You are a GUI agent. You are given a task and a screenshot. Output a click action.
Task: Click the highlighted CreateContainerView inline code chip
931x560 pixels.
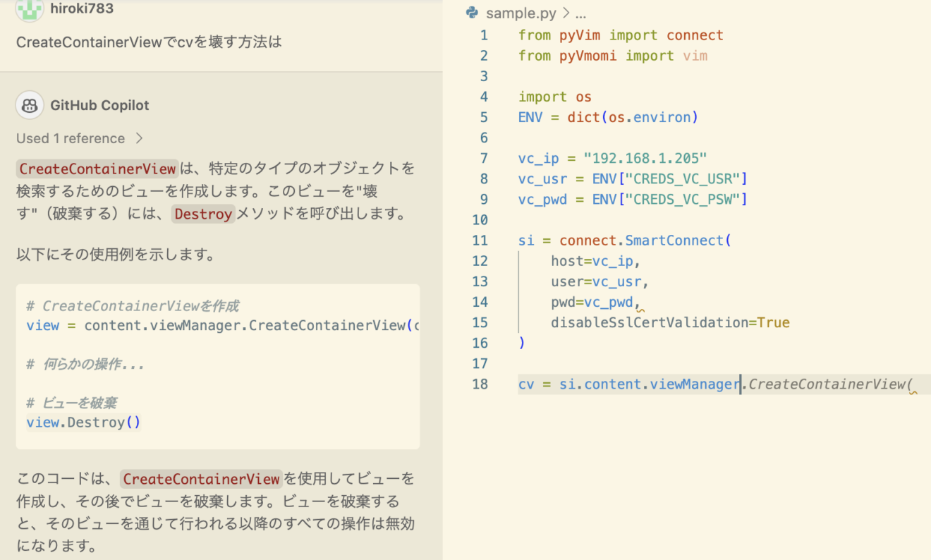pyautogui.click(x=97, y=169)
